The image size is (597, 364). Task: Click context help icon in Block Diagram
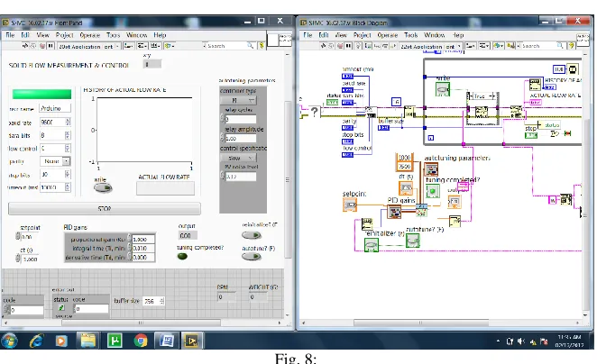point(571,46)
